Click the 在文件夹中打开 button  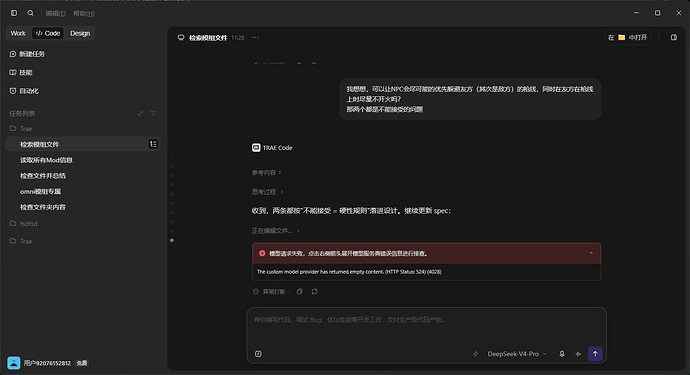coord(628,38)
